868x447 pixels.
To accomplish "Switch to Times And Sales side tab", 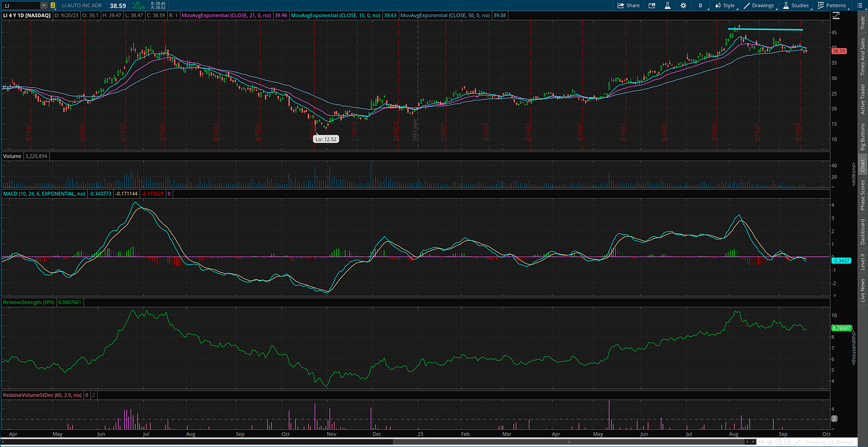I will 862,57.
